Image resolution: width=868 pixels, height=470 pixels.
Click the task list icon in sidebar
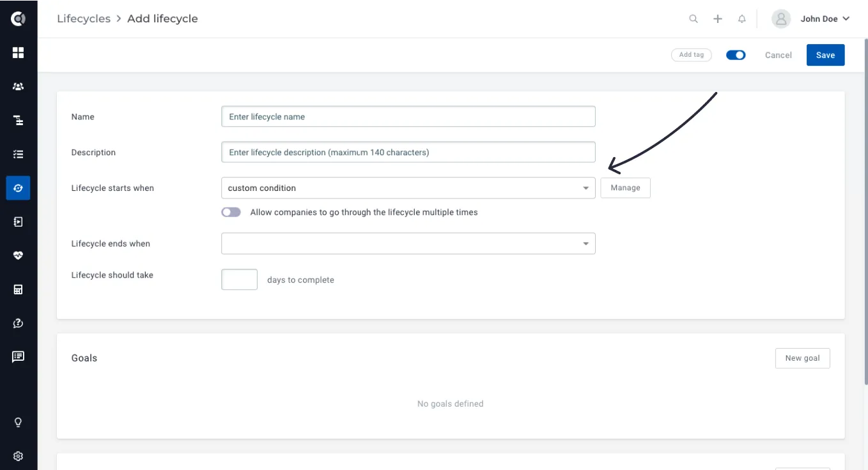[18, 154]
